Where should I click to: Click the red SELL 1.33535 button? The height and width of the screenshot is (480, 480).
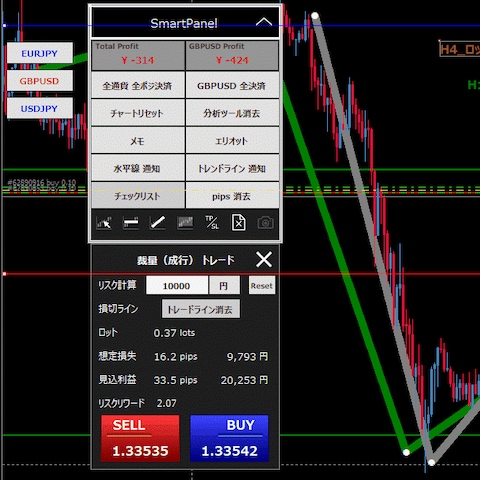point(140,438)
